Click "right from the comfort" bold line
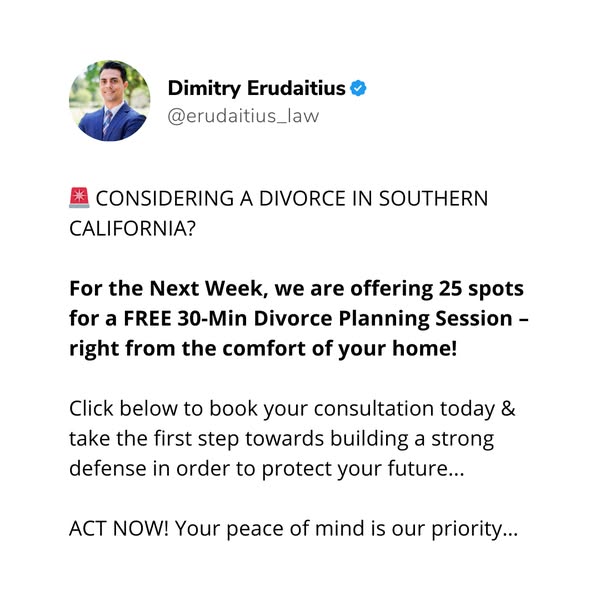 tap(200, 350)
